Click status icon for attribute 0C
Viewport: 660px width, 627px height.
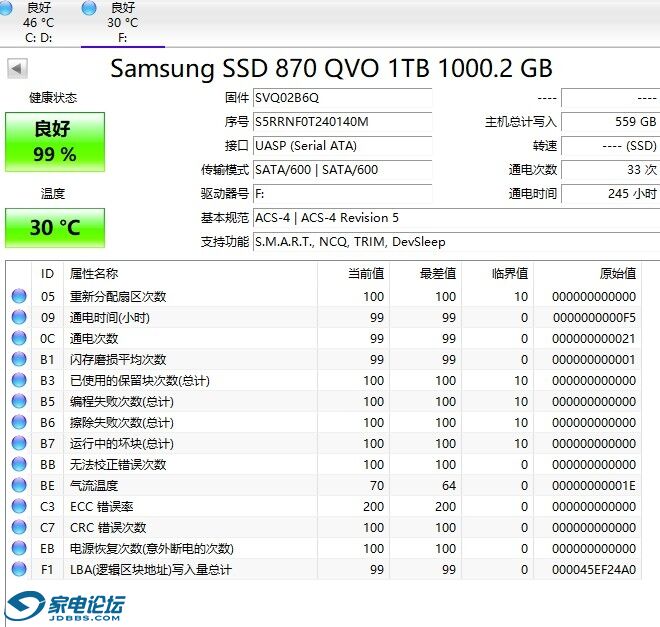pyautogui.click(x=19, y=338)
